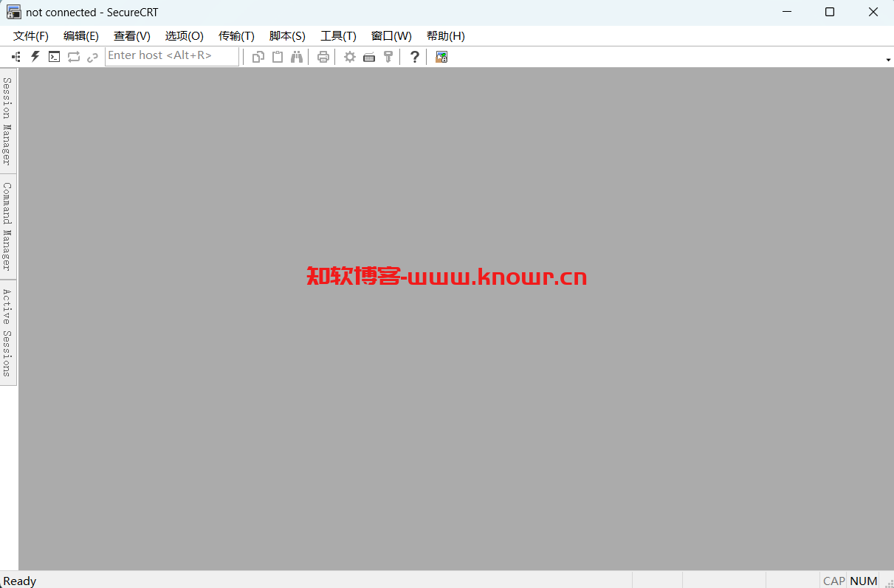Screen dimensions: 894x588
Task: Click the CAP status bar indicator
Action: [834, 581]
